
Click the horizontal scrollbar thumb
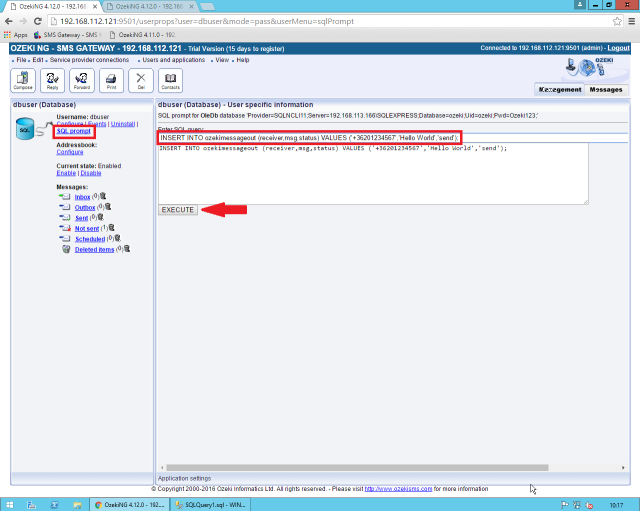[357, 468]
